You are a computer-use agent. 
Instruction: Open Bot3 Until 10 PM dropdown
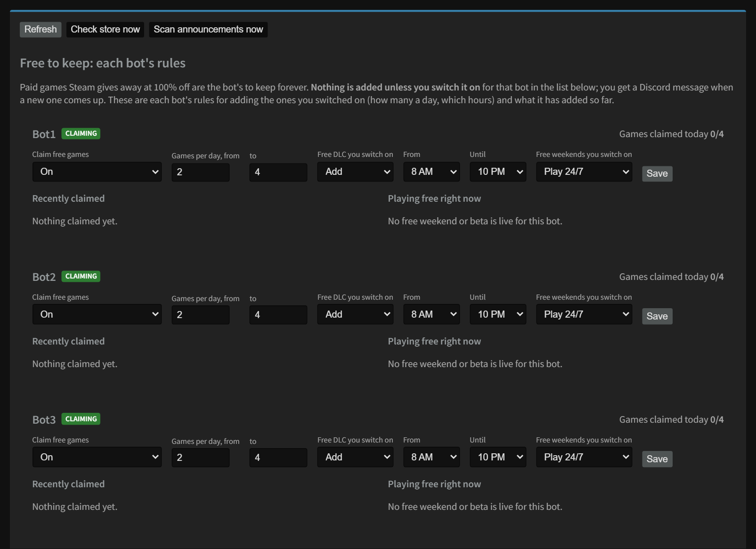(498, 457)
